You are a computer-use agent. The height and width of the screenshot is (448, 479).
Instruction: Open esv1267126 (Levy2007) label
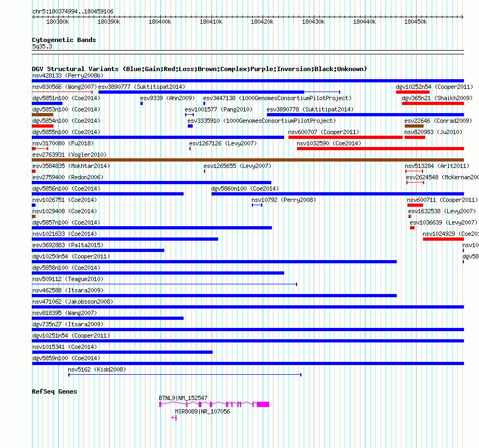click(223, 143)
